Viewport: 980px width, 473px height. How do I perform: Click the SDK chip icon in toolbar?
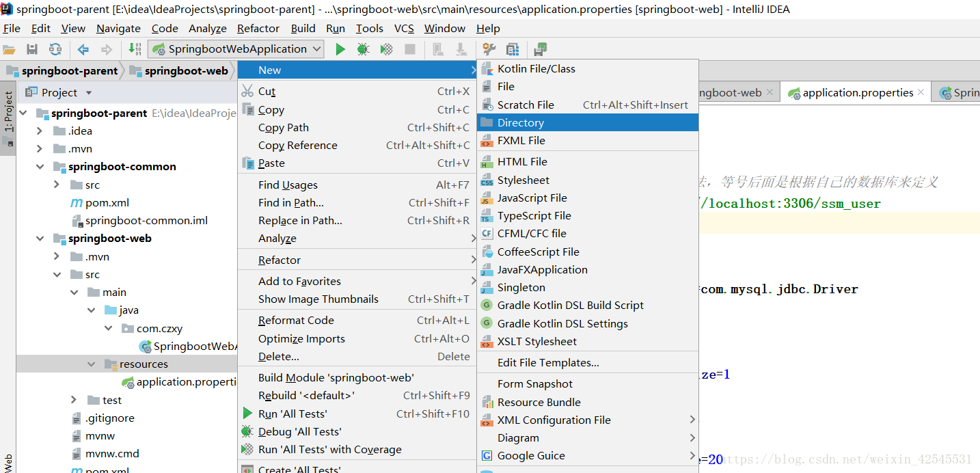[541, 49]
